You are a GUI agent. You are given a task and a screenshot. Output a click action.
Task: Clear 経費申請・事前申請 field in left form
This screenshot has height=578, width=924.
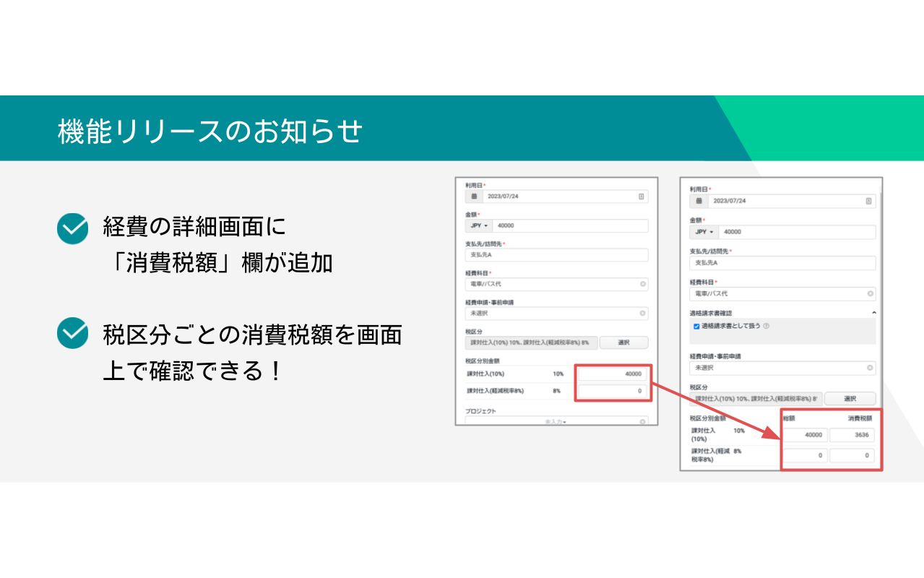pos(642,313)
